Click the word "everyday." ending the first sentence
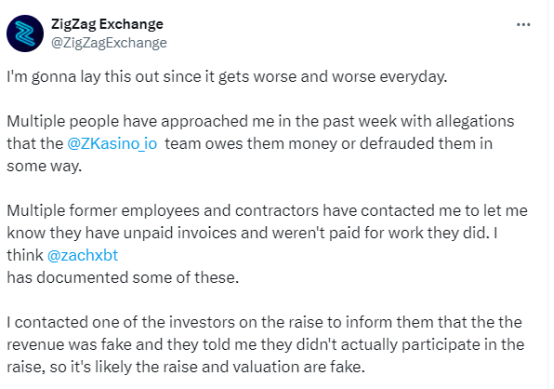Screen dimensions: 554x389 (x=413, y=77)
